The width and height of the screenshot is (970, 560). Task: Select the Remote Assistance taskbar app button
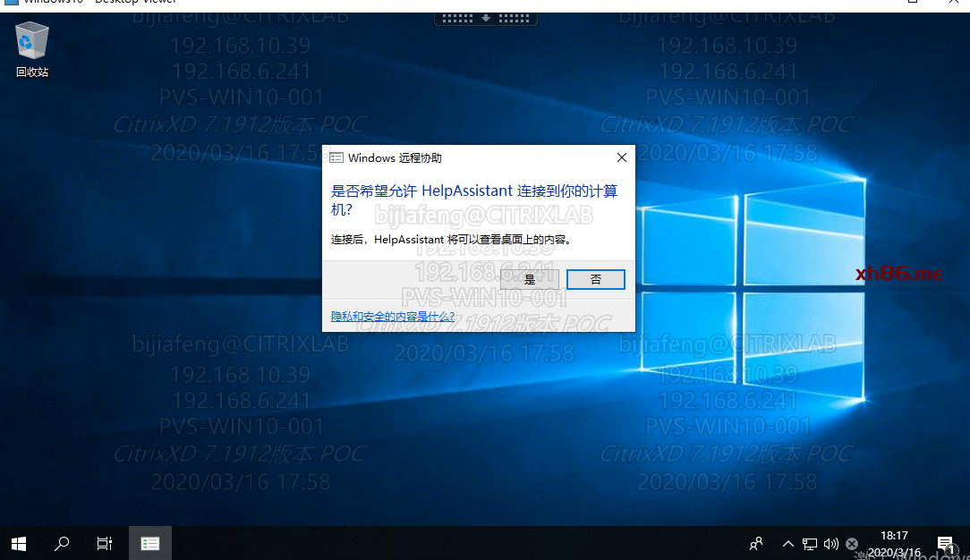[150, 543]
